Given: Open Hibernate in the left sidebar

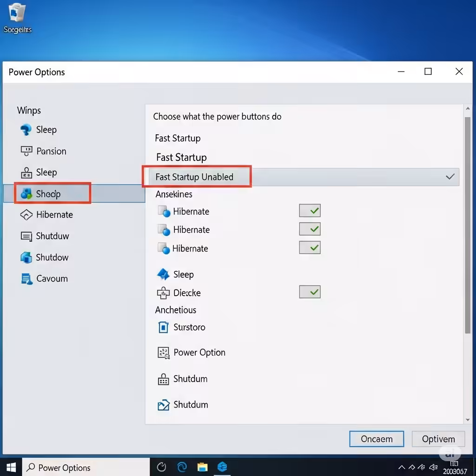Looking at the screenshot, I should [46, 215].
